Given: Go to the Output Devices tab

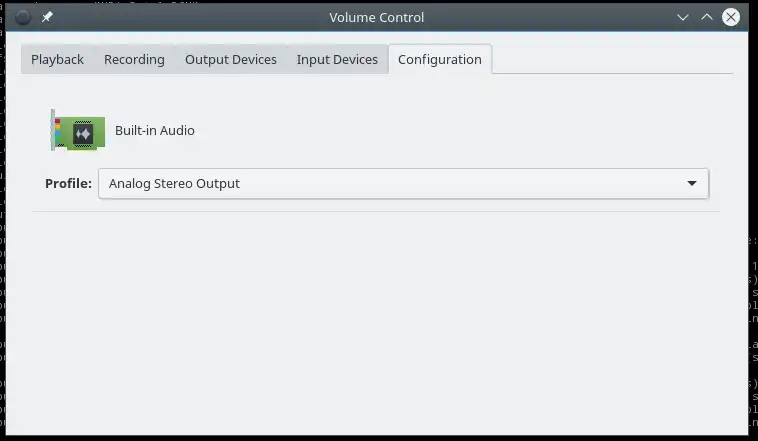Looking at the screenshot, I should click(x=230, y=59).
